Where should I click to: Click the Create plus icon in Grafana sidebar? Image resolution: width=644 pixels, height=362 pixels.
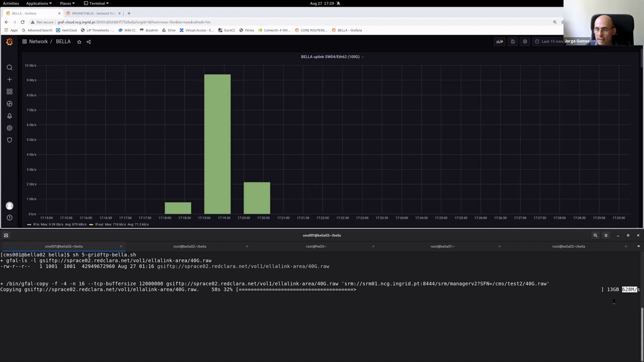tap(9, 79)
